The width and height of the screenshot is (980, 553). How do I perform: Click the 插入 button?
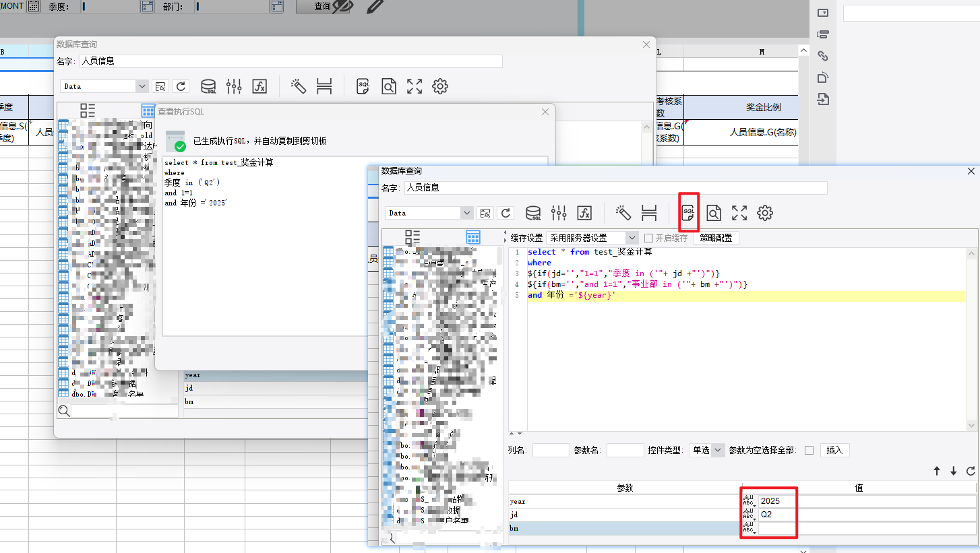(834, 450)
